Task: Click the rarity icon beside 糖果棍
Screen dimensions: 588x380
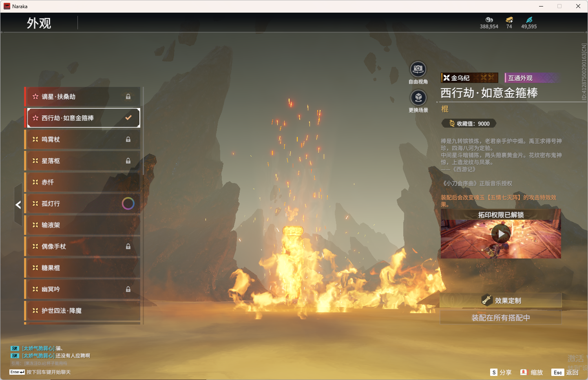Action: [x=35, y=268]
